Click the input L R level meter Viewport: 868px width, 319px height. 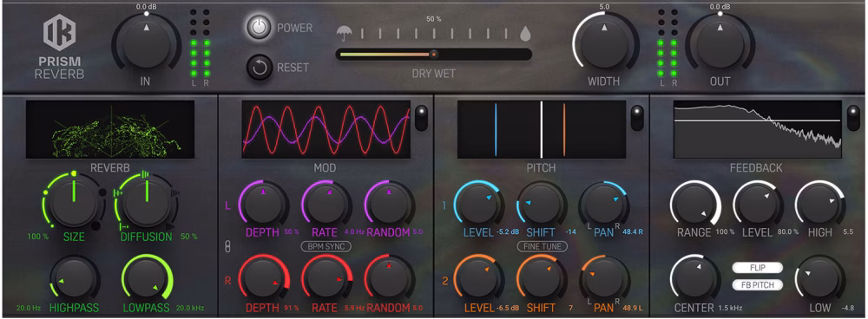[x=200, y=49]
